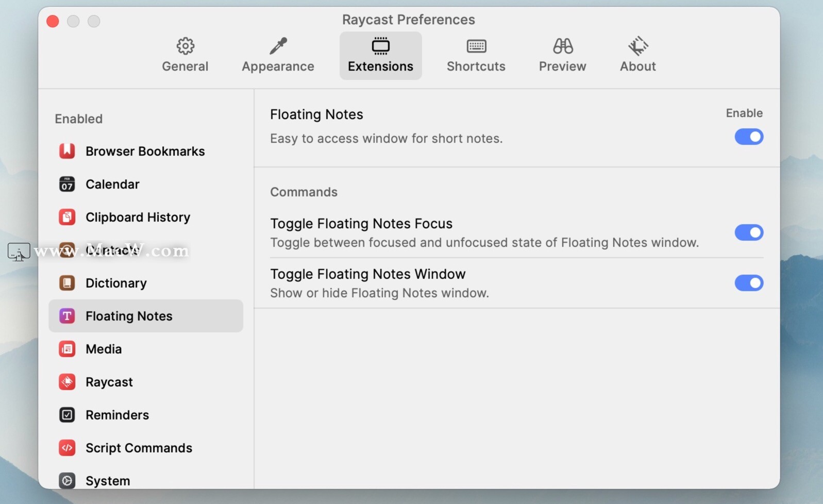
Task: Select Clipboard History in the sidebar
Action: pos(146,217)
